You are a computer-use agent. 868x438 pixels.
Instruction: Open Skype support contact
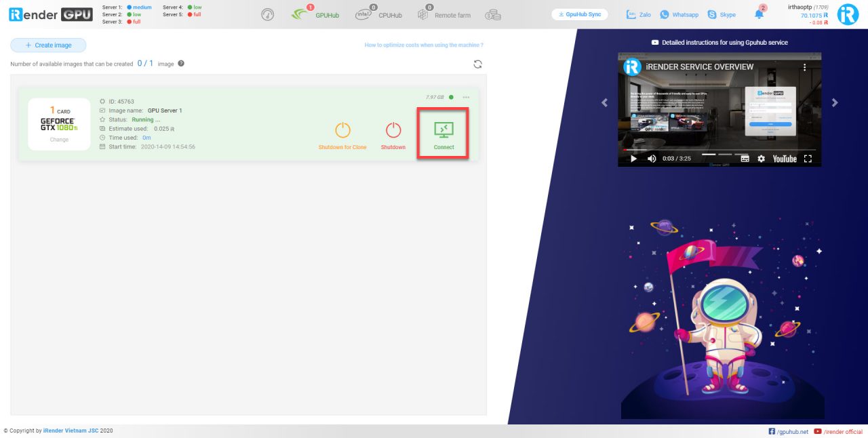(721, 14)
